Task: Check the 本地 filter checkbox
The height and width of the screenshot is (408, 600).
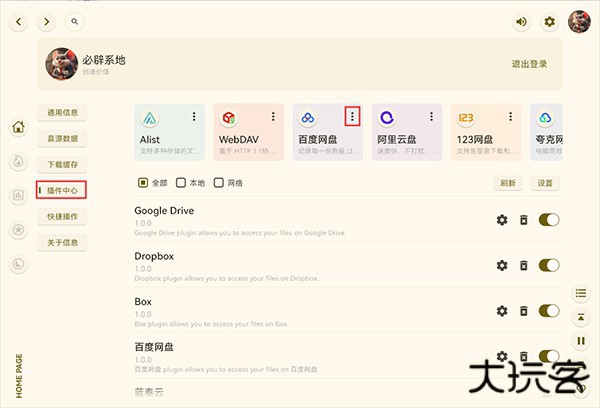Action: (181, 183)
